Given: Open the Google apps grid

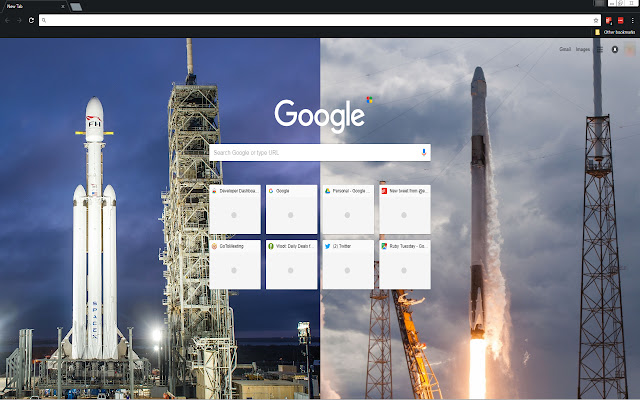Looking at the screenshot, I should coord(600,49).
